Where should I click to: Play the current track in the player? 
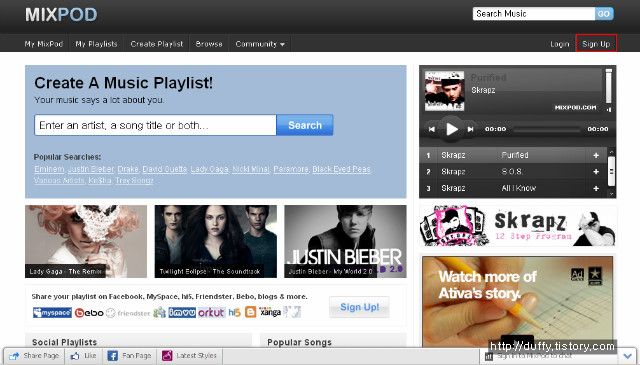[x=451, y=129]
